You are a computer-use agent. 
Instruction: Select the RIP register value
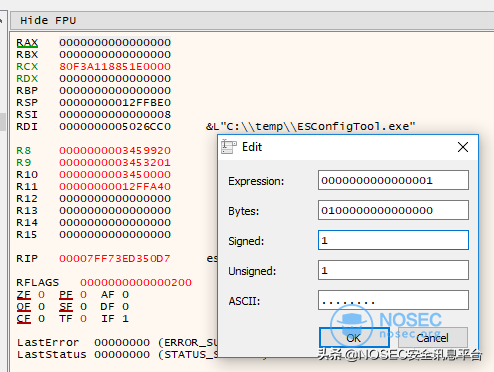pyautogui.click(x=115, y=259)
